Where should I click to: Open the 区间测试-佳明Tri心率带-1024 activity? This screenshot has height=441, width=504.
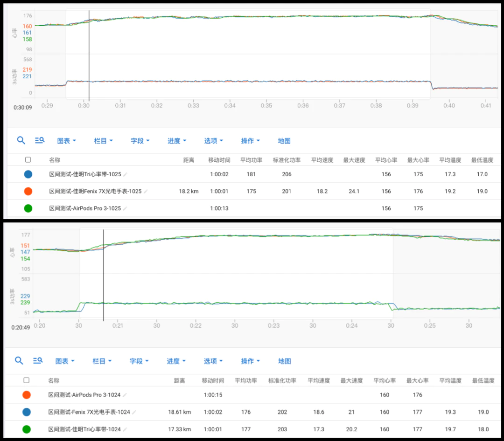[x=84, y=429]
